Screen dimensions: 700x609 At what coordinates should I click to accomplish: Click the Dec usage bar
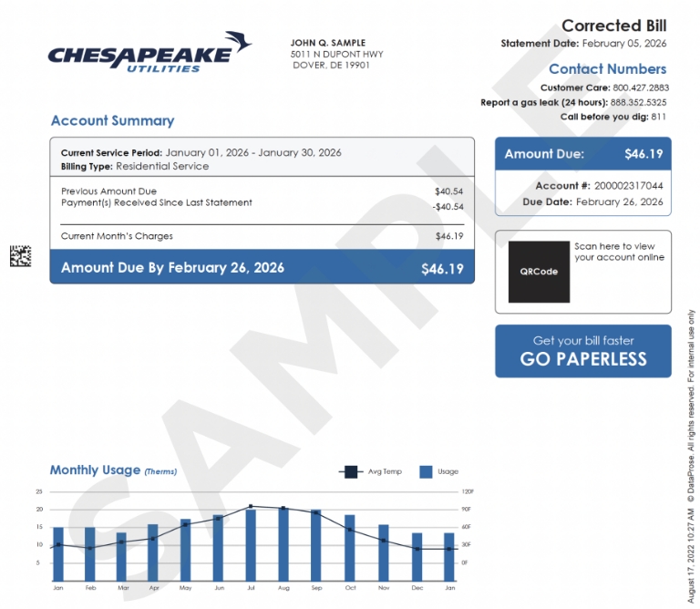417,557
